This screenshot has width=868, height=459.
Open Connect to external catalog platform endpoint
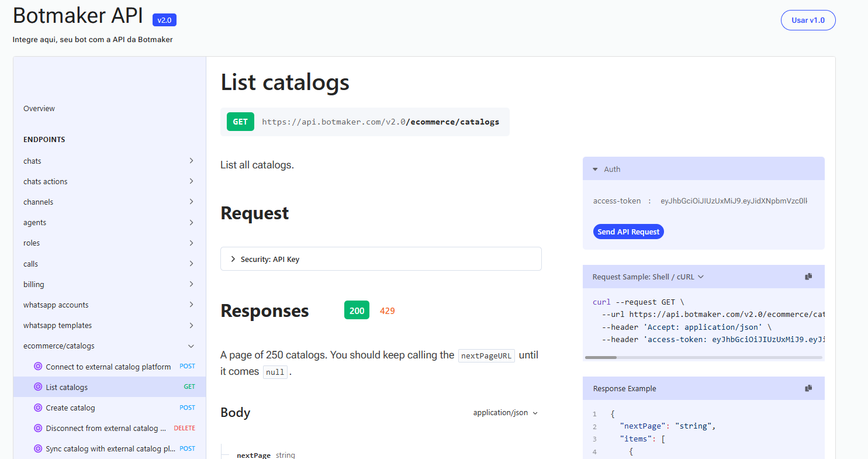click(109, 367)
